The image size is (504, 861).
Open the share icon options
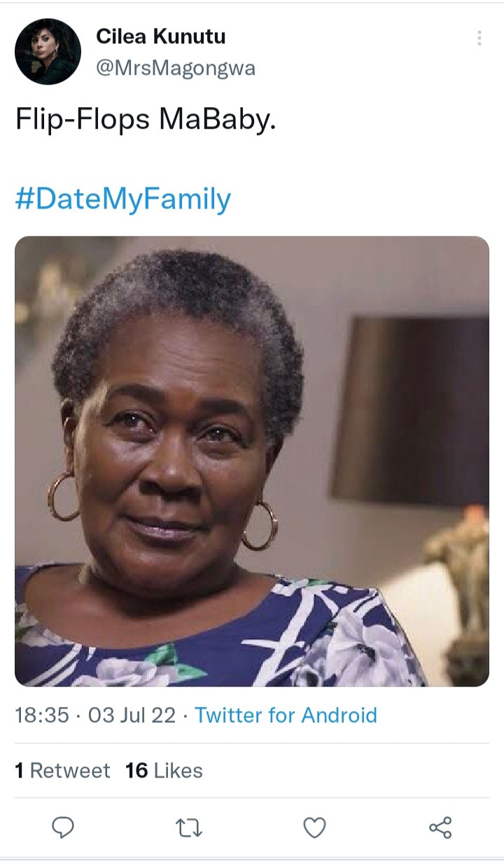pos(440,828)
